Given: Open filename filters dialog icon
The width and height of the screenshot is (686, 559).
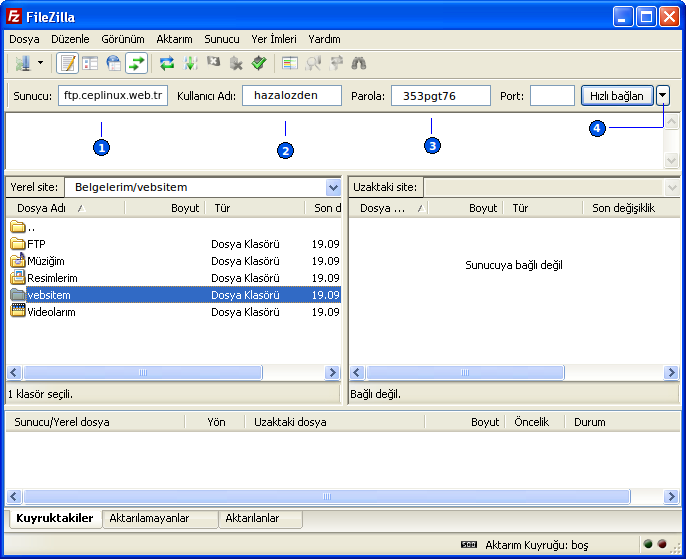Looking at the screenshot, I should coord(290,63).
